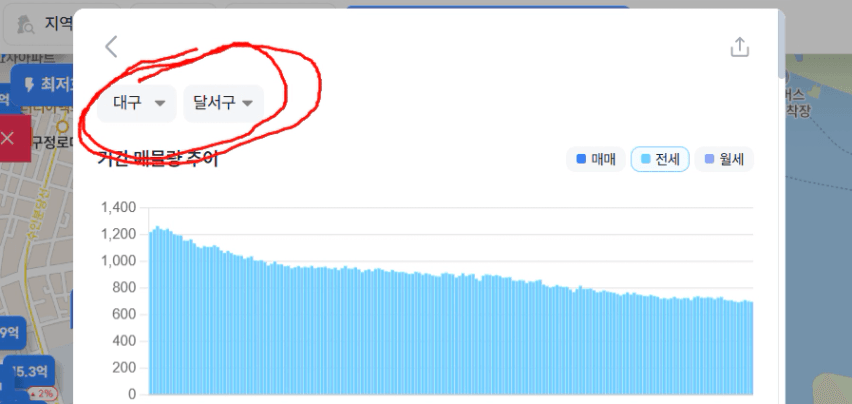
Task: Select the 최저 lightning filter button on map
Action: tap(42, 85)
